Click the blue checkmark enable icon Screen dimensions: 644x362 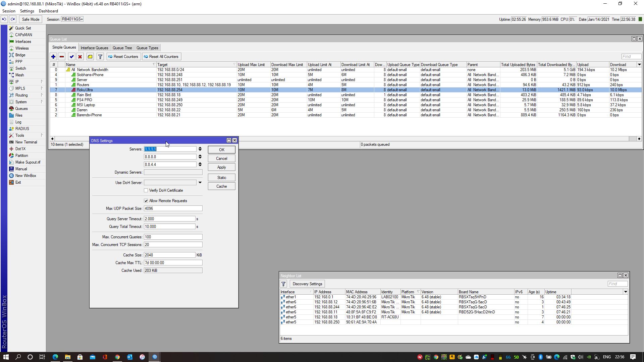pos(71,57)
